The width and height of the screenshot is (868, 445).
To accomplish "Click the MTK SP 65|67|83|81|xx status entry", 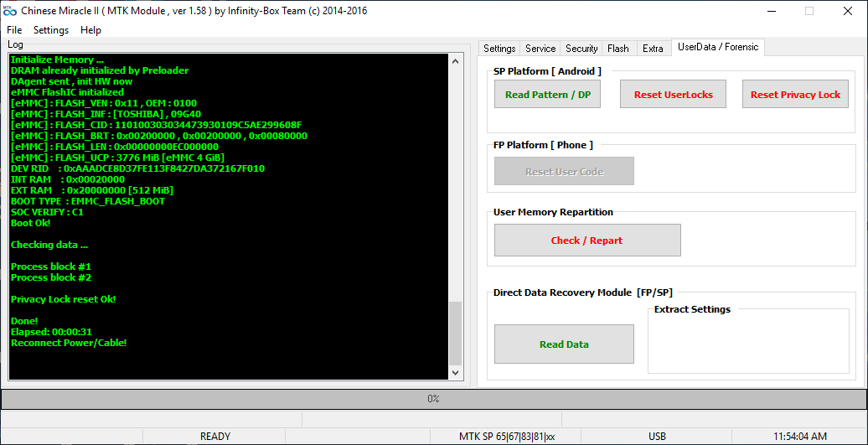I will 507,437.
